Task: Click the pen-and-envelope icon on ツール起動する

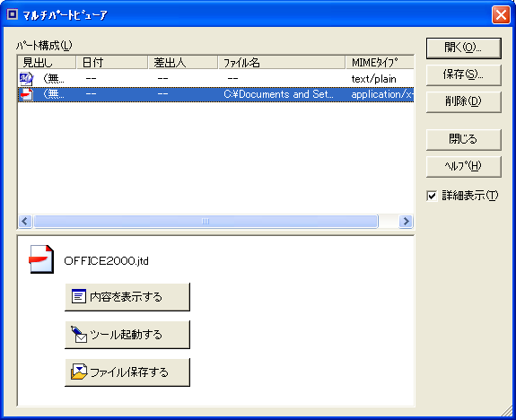Action: [x=79, y=335]
